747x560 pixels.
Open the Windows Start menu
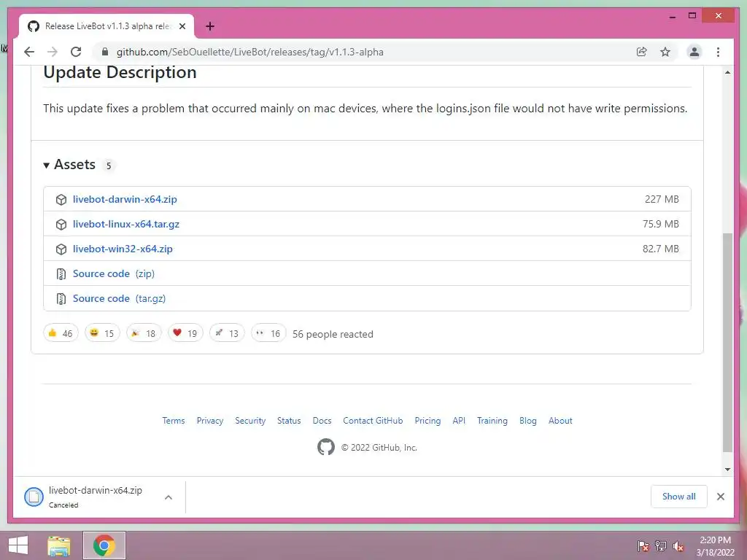(18, 545)
